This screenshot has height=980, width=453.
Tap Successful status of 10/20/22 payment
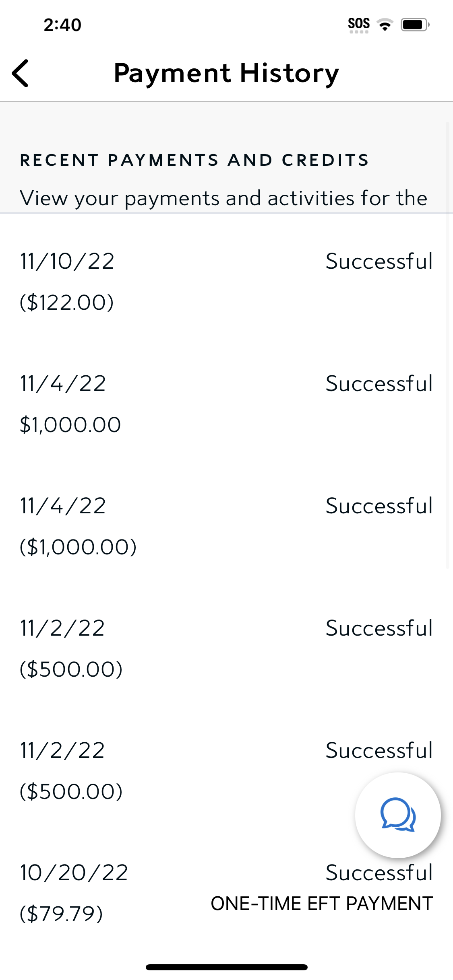click(x=379, y=873)
